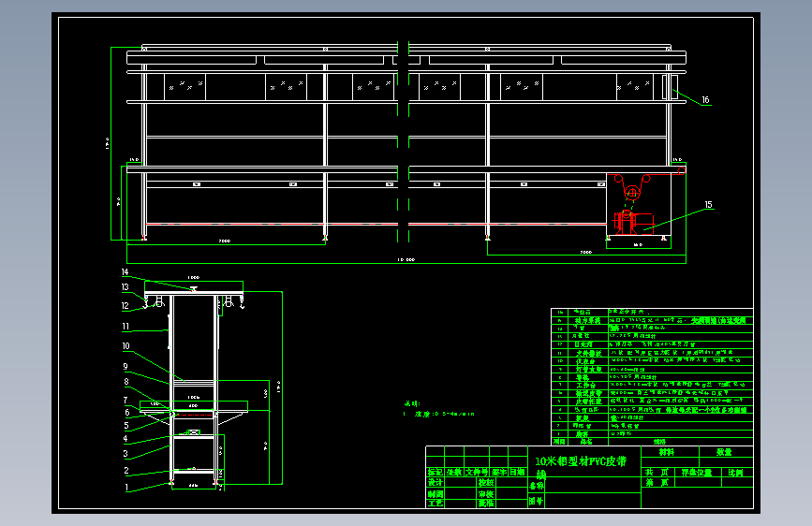Image resolution: width=812 pixels, height=526 pixels.
Task: Select callout number 4 in side view
Action: [x=125, y=439]
